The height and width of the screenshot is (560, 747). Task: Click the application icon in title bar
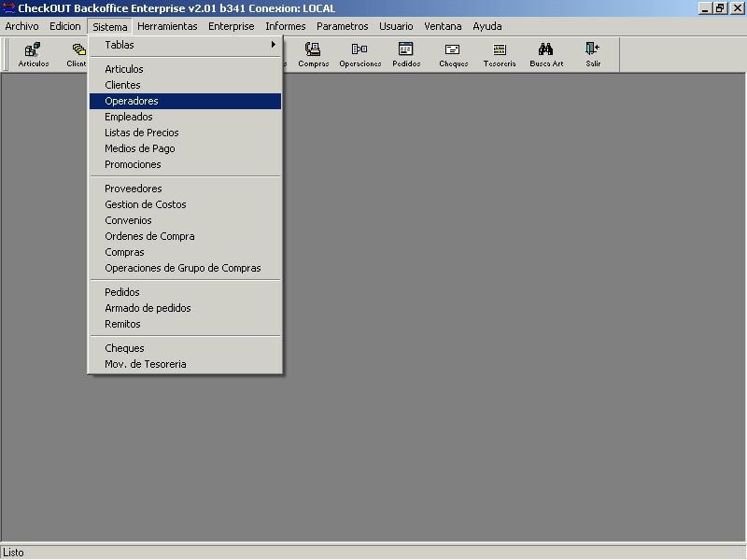(8, 8)
